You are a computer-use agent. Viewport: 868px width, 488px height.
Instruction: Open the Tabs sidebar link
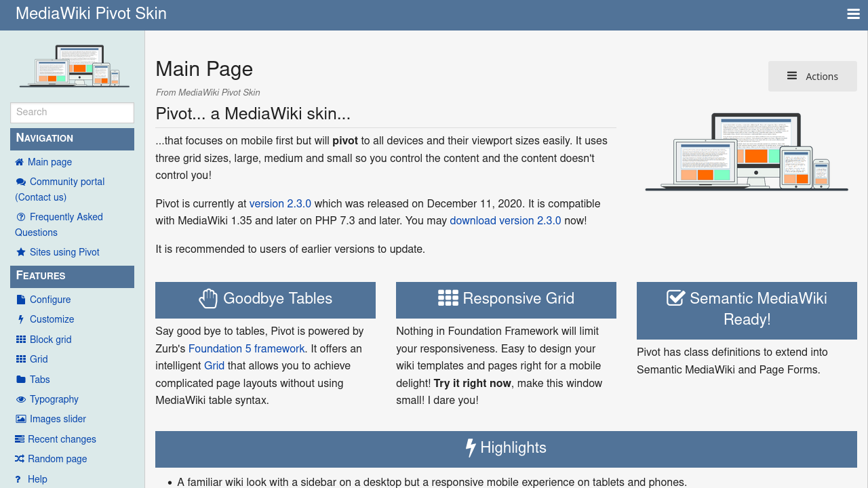coord(40,380)
